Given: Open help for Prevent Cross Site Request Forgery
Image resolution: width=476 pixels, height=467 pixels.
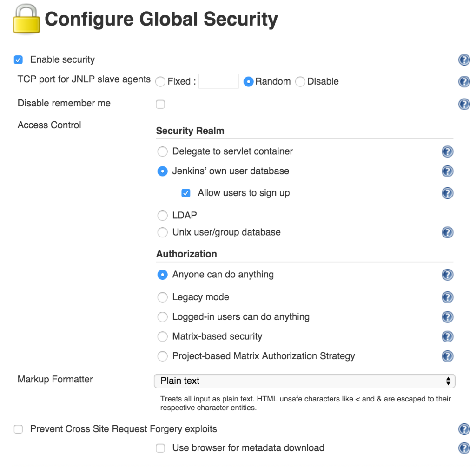Looking at the screenshot, I should click(463, 429).
